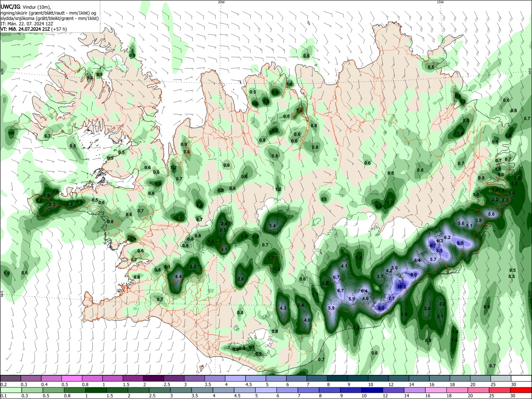
Task: Click the 5.7 precipitation value on the map
Action: pyautogui.click(x=433, y=259)
